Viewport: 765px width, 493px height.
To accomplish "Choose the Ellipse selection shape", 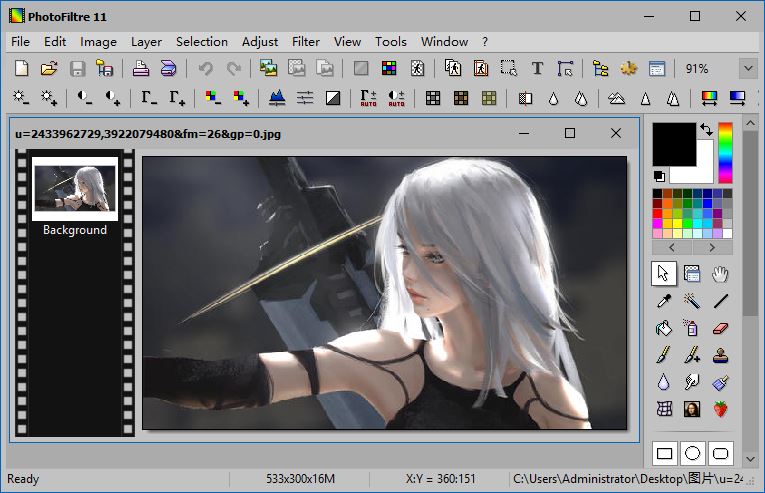I will (x=692, y=453).
